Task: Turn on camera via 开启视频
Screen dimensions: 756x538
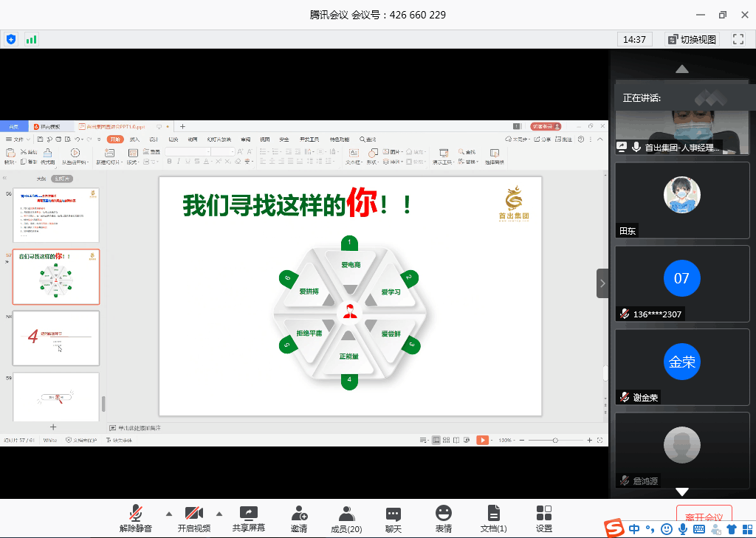Action: 193,519
